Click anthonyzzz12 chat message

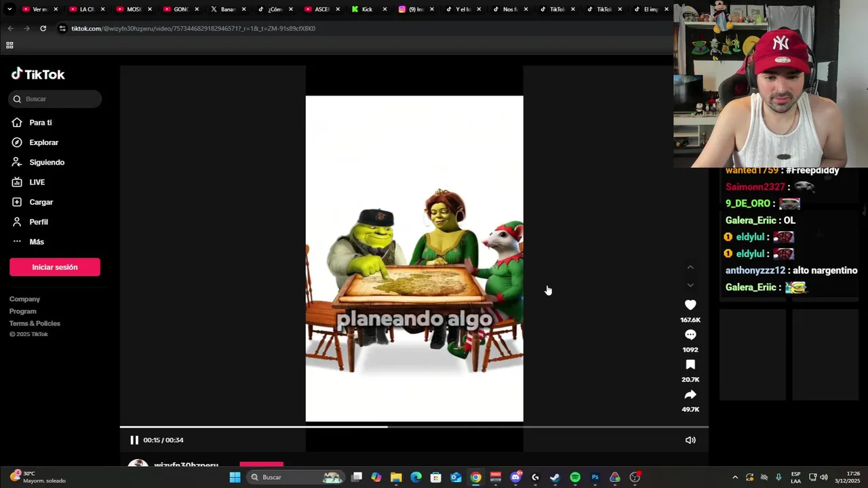click(791, 270)
